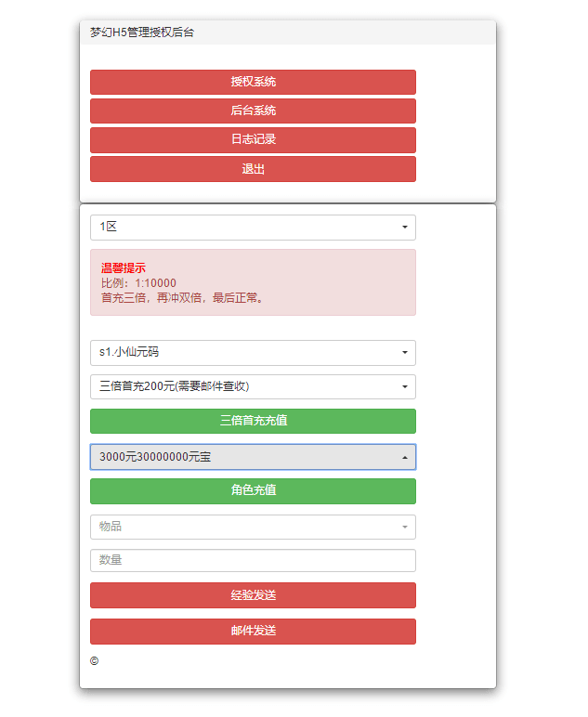This screenshot has width=588, height=717.
Task: Click the green 三倍首充充值 button
Action: (x=253, y=421)
